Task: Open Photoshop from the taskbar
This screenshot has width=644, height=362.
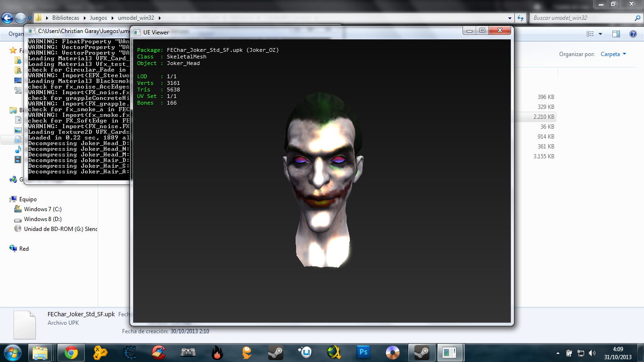Action: 363,353
